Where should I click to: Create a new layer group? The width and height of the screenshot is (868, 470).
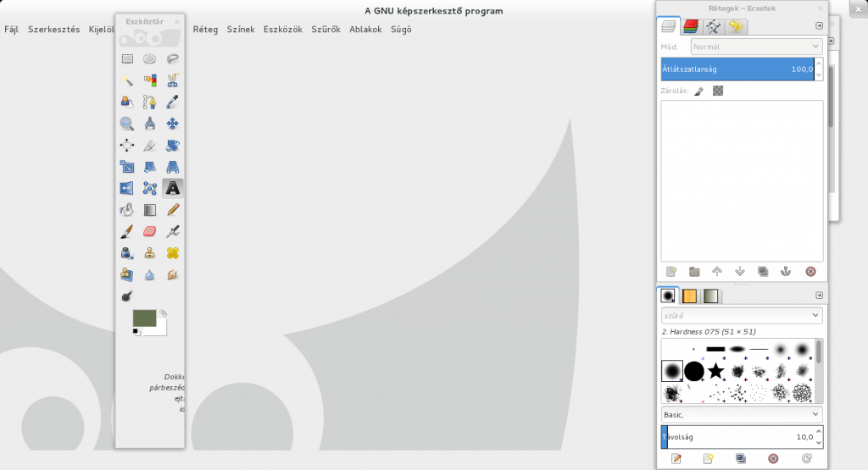(x=694, y=272)
